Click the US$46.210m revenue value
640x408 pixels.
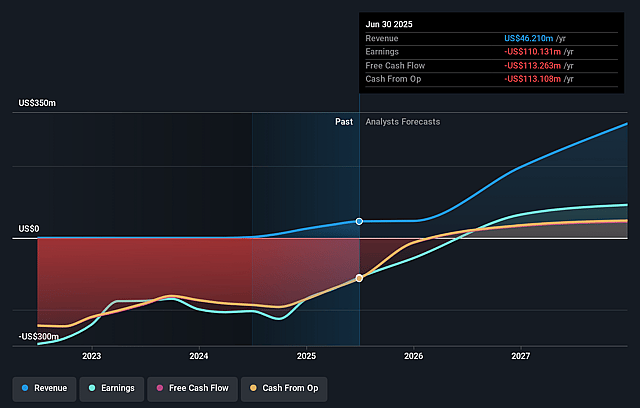[x=529, y=38]
